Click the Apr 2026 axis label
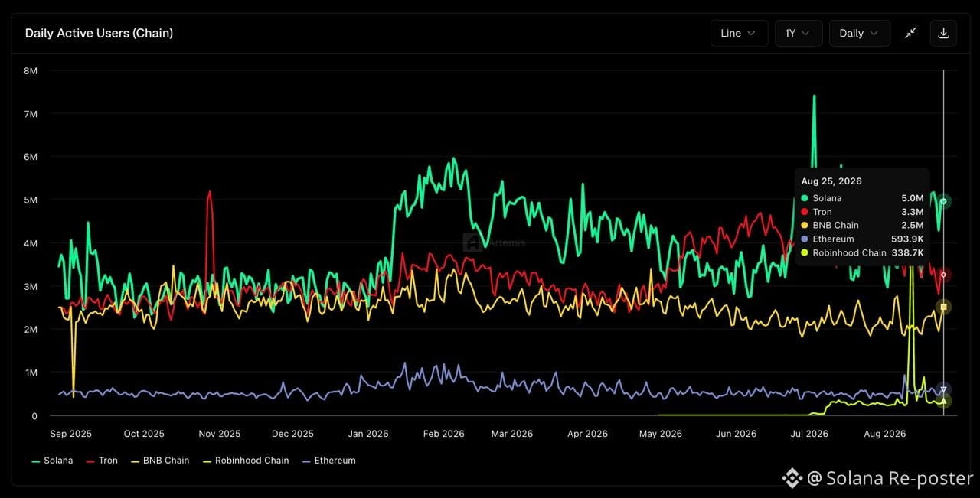This screenshot has height=498, width=980. click(x=587, y=434)
